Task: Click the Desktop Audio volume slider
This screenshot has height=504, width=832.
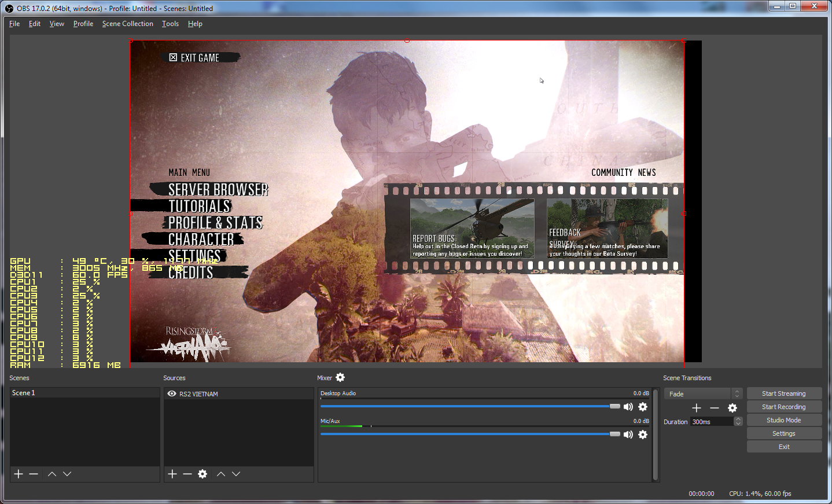Action: pyautogui.click(x=470, y=406)
